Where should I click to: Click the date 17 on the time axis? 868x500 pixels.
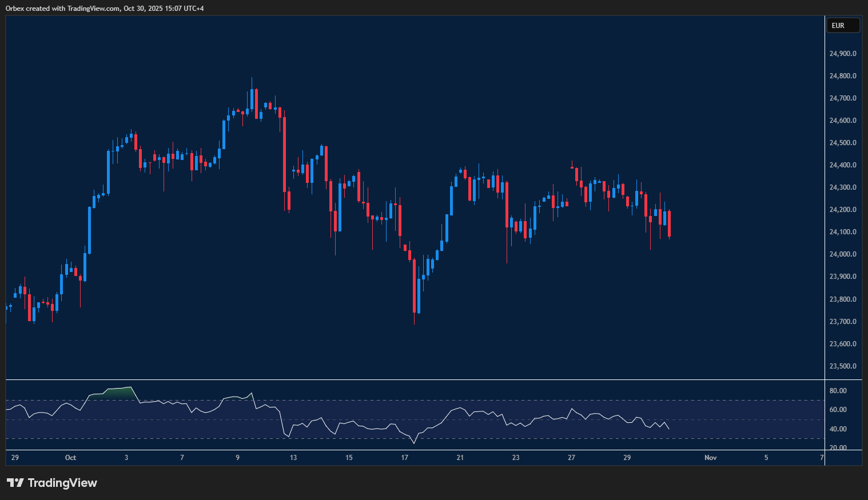405,457
